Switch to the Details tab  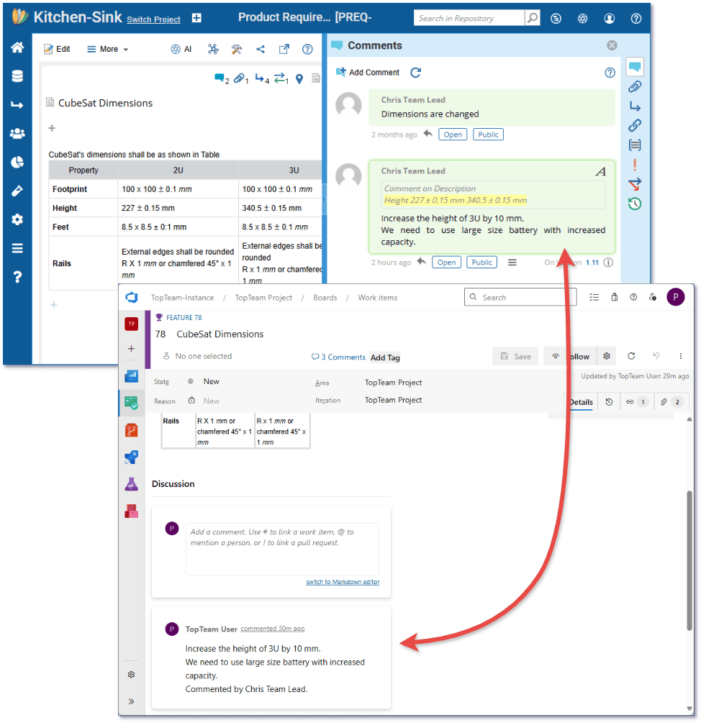580,402
